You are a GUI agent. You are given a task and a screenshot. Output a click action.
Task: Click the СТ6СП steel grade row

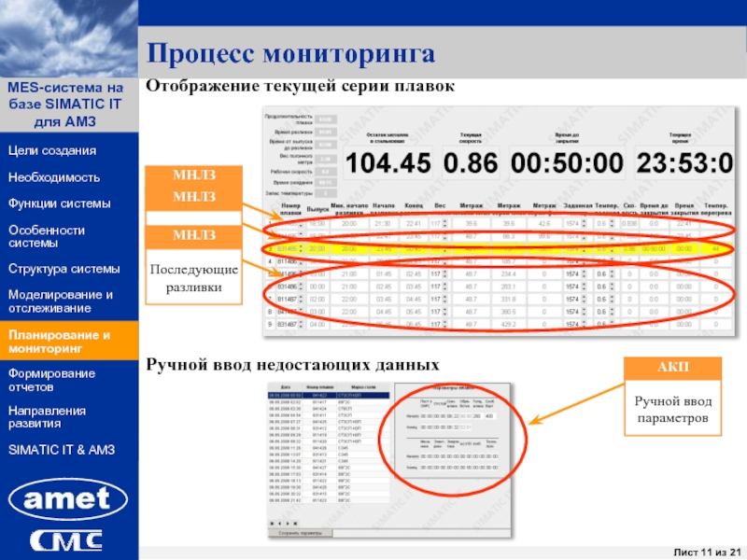pyautogui.click(x=345, y=409)
